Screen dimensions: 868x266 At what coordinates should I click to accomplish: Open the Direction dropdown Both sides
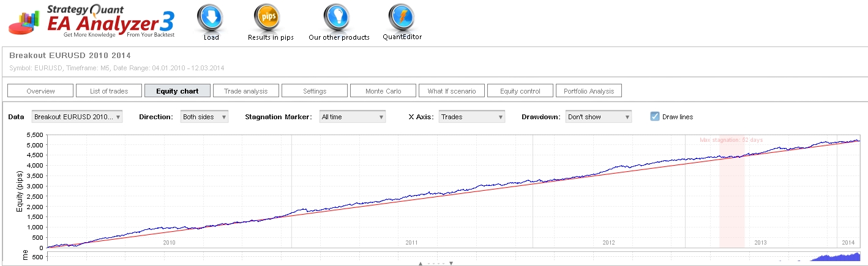tap(204, 117)
